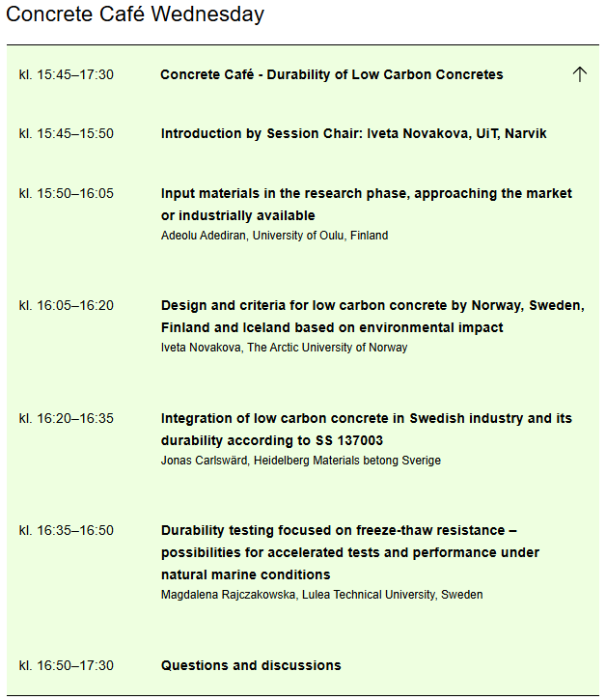Image resolution: width=606 pixels, height=700 pixels.
Task: Collapse the session using the up arrow
Action: [x=579, y=74]
